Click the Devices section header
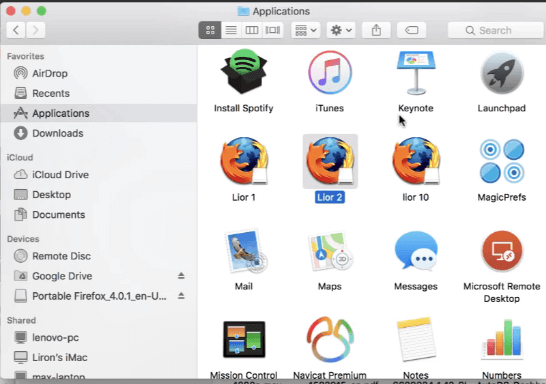The image size is (546, 384). pyautogui.click(x=23, y=239)
